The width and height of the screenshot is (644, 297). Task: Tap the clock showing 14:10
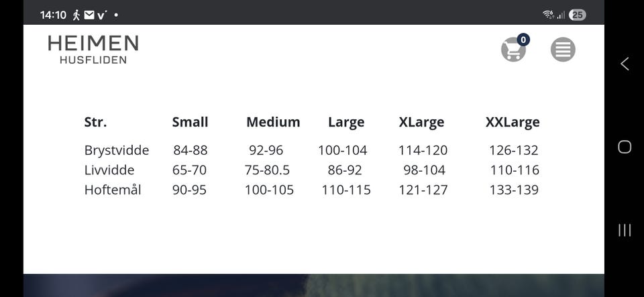coord(53,15)
